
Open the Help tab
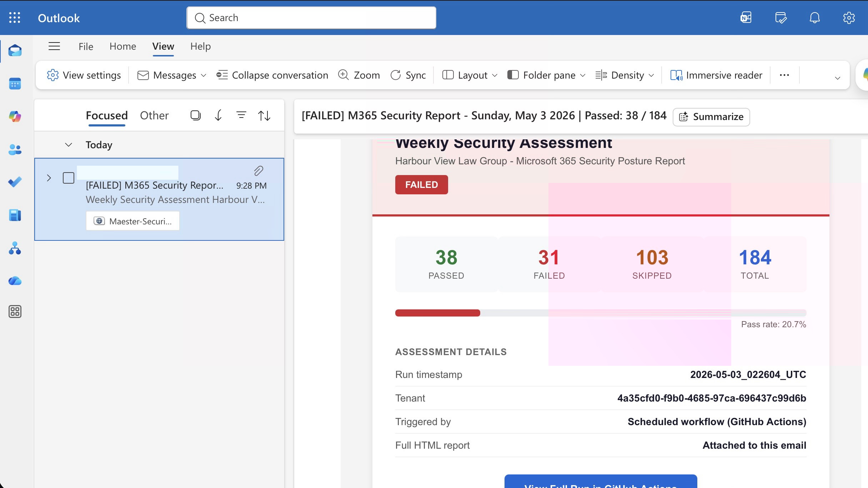point(200,46)
